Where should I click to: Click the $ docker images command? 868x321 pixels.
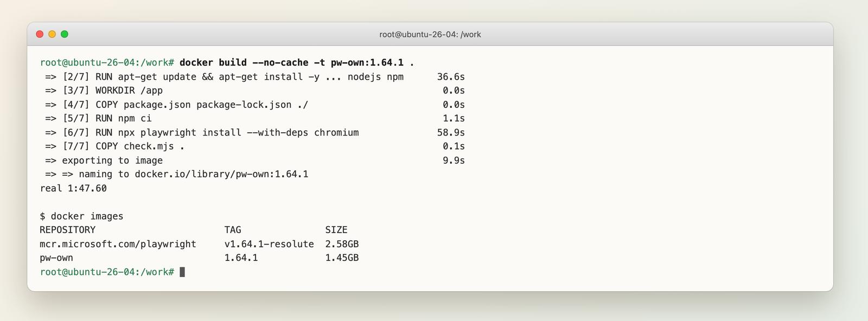tap(81, 216)
